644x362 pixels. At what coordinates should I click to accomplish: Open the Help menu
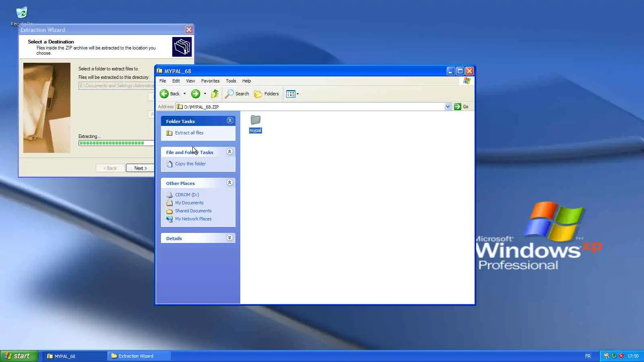[x=247, y=81]
